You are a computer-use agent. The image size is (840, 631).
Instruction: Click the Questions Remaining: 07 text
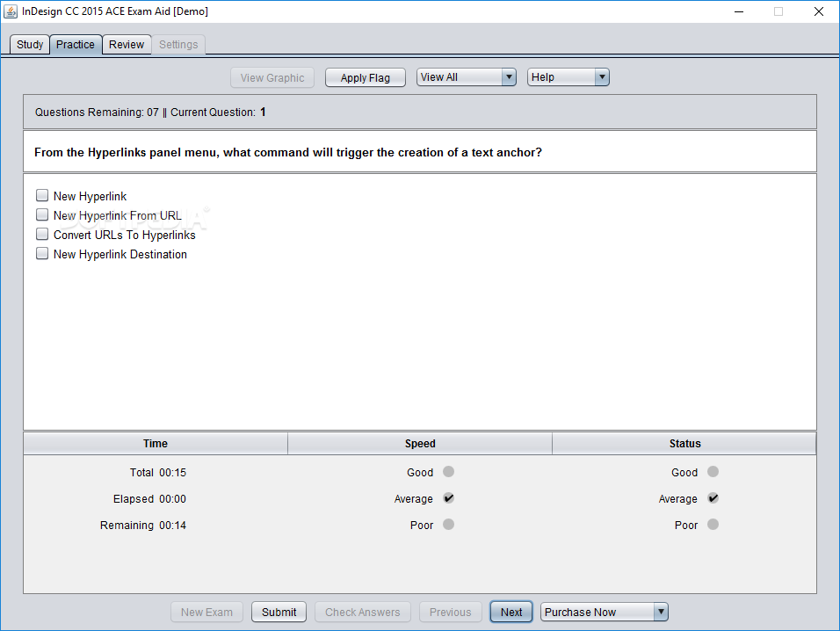pyautogui.click(x=97, y=112)
